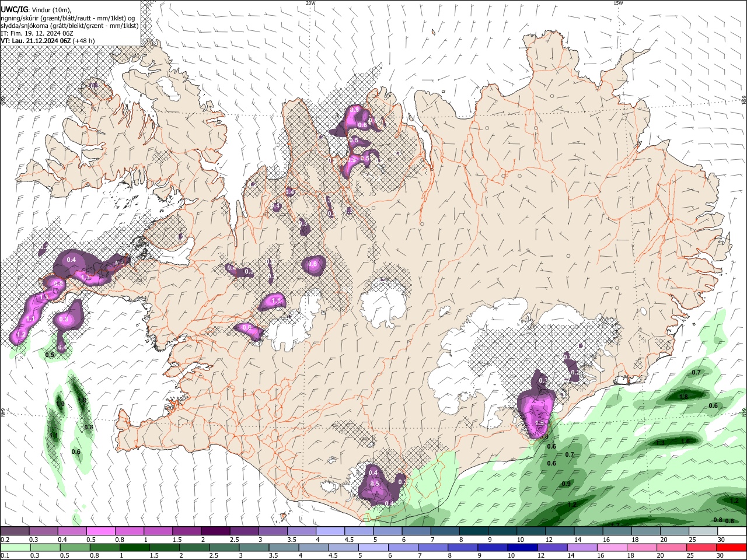Click the pale green 0.1 swatch in rain legend
This screenshot has height=560, width=747.
15,547
